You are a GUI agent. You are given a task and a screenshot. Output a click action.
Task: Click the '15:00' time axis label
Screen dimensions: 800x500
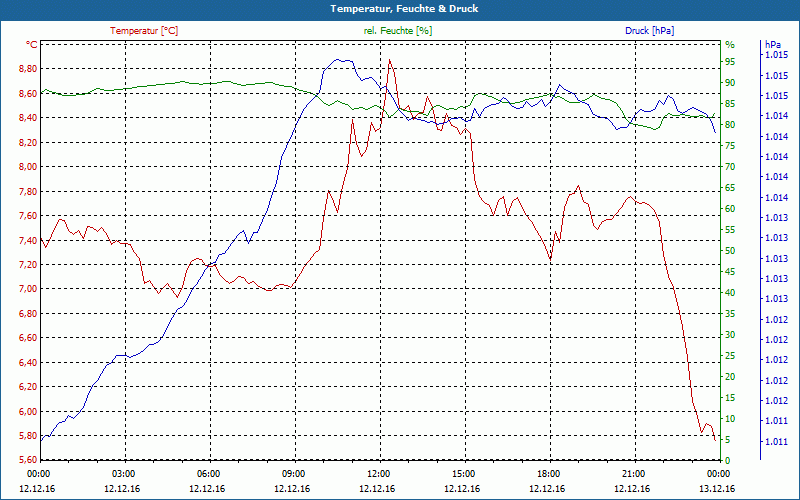[463, 474]
